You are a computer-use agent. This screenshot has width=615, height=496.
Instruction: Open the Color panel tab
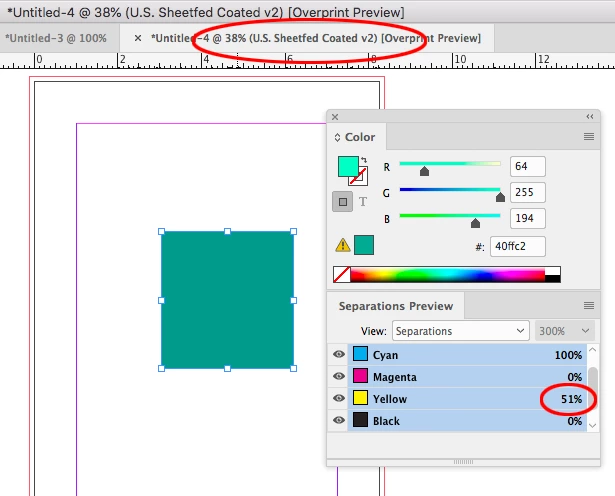(360, 137)
